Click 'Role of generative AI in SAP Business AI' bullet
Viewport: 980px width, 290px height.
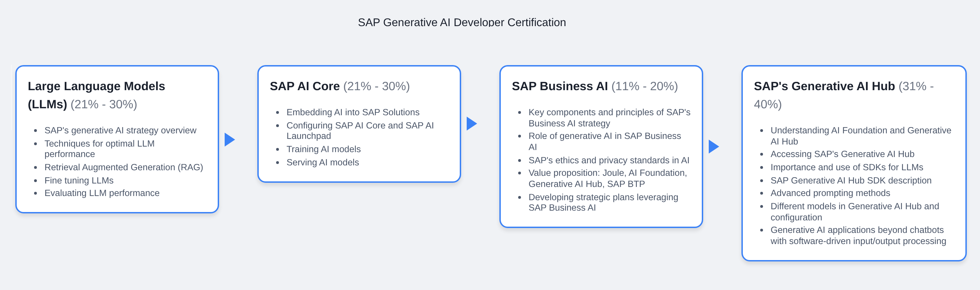click(604, 141)
